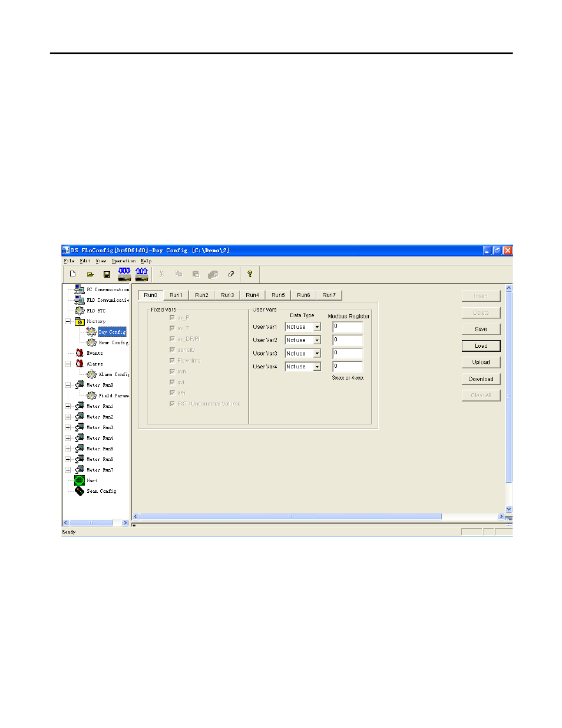
Task: Select the Events alarm clock icon
Action: [80, 353]
